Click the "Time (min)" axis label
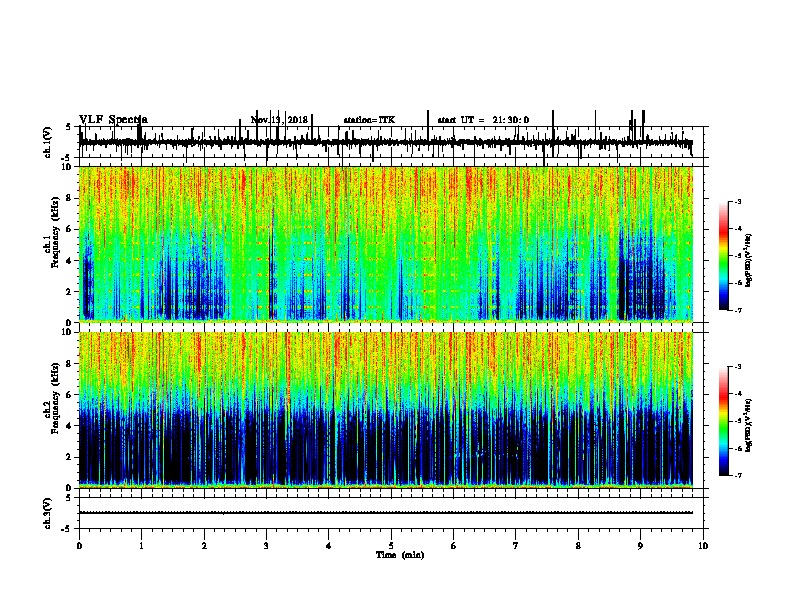Viewport: 792px width, 612px height. tap(400, 555)
